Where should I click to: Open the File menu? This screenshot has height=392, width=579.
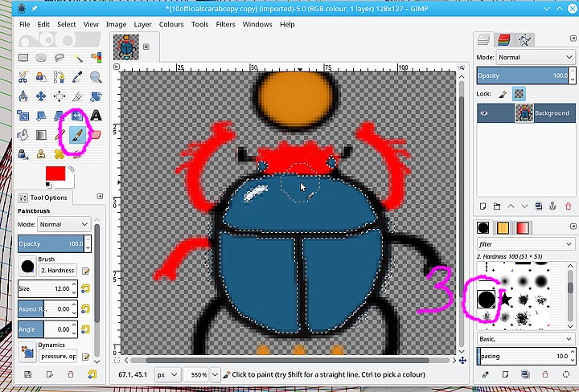coord(25,24)
